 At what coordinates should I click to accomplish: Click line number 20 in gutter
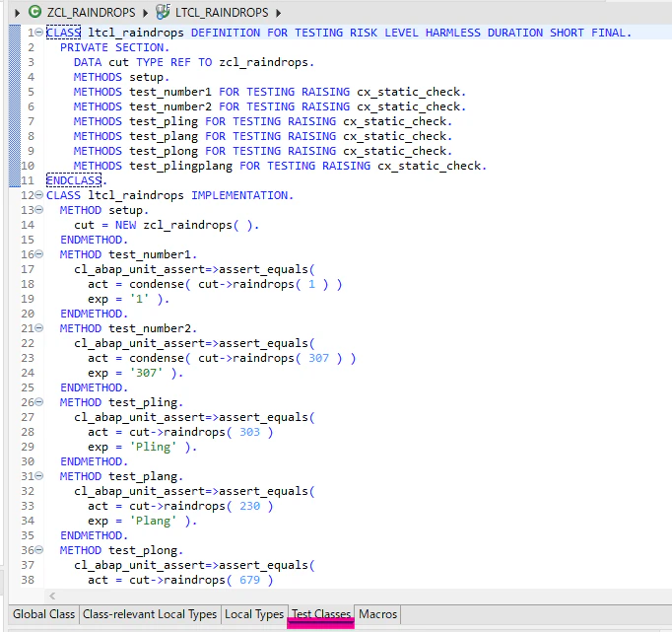(x=28, y=314)
